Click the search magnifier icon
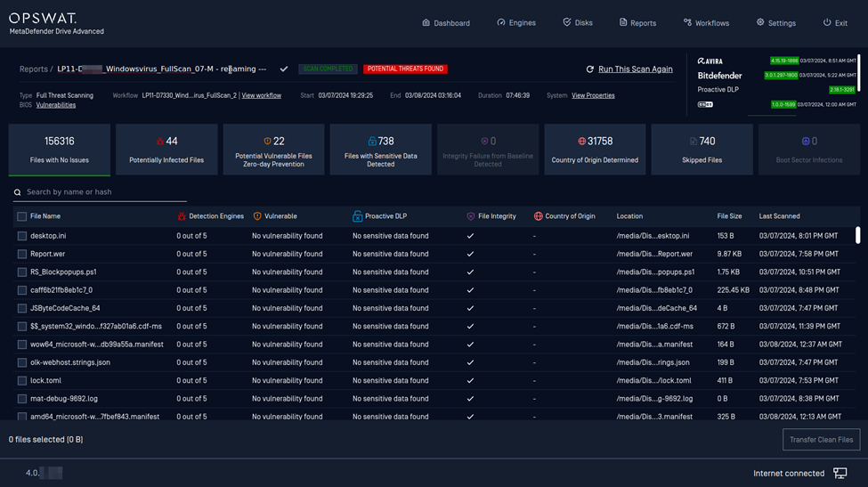 18,192
